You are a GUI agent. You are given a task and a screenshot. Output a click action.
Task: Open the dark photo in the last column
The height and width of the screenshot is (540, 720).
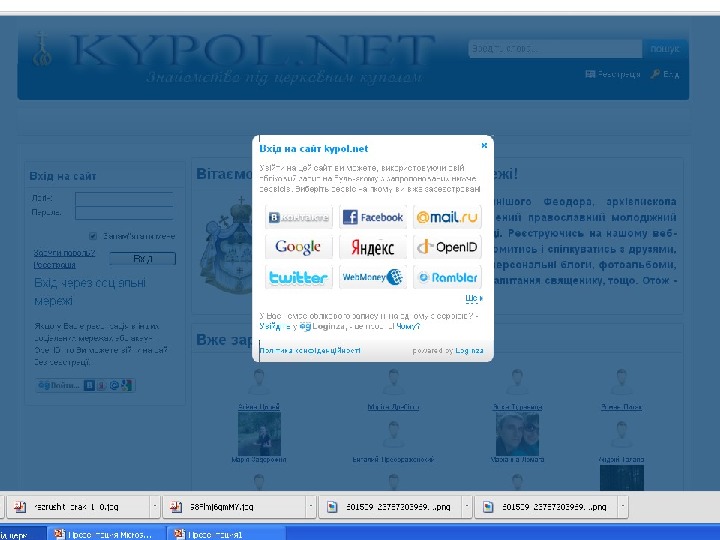pyautogui.click(x=622, y=478)
